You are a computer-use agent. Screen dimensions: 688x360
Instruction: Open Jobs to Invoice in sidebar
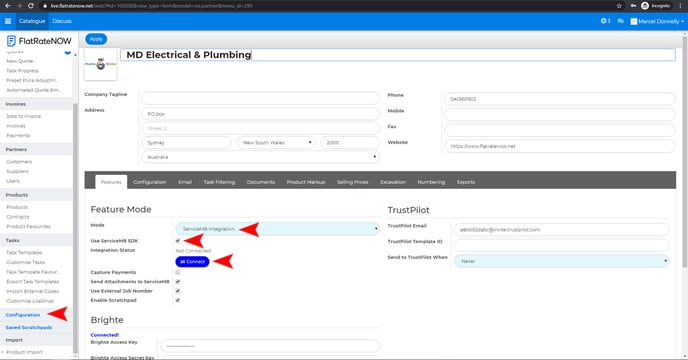tap(23, 116)
